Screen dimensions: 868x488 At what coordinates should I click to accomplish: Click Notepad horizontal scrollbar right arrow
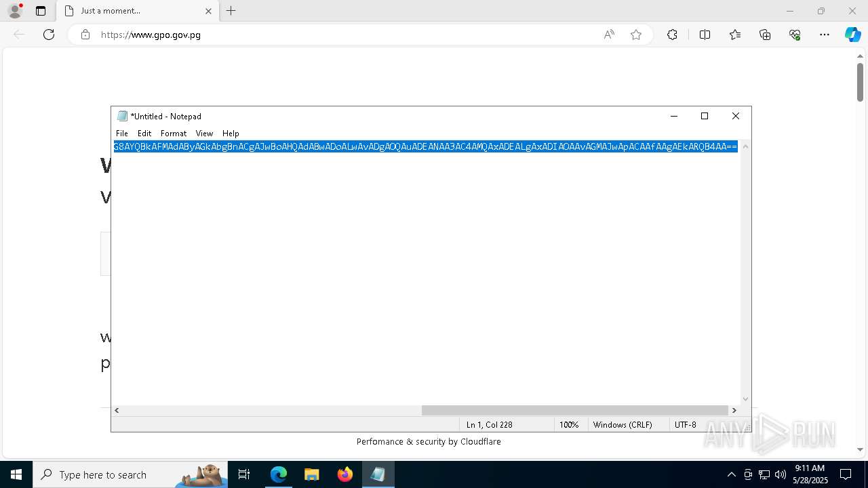click(734, 410)
